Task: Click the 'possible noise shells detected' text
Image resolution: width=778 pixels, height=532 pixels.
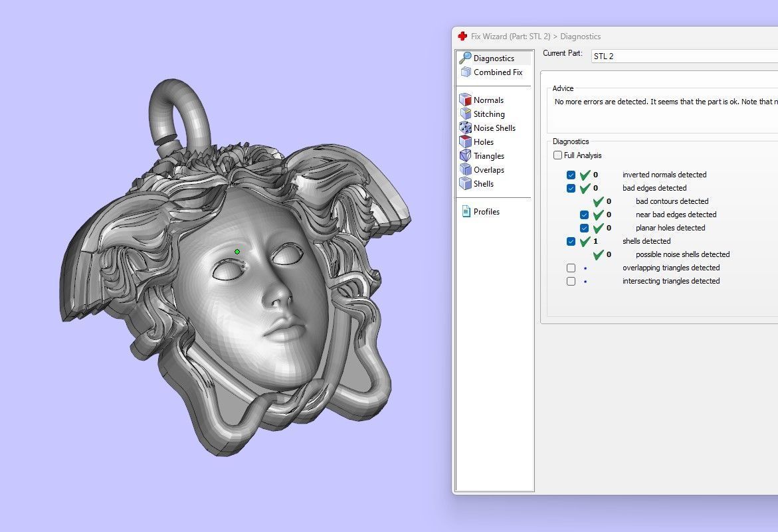Action: (x=683, y=254)
